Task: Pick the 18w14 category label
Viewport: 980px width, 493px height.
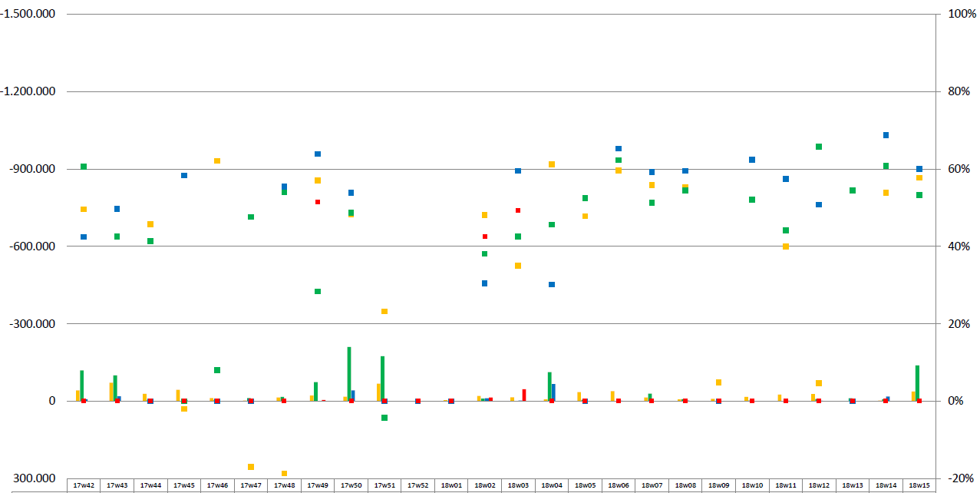Action: pyautogui.click(x=885, y=485)
